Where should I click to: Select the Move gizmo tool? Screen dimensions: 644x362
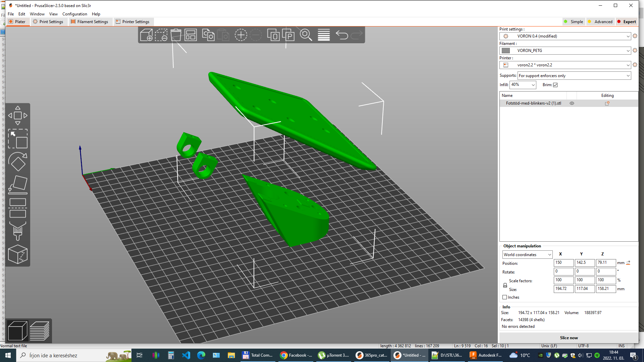pos(18,116)
